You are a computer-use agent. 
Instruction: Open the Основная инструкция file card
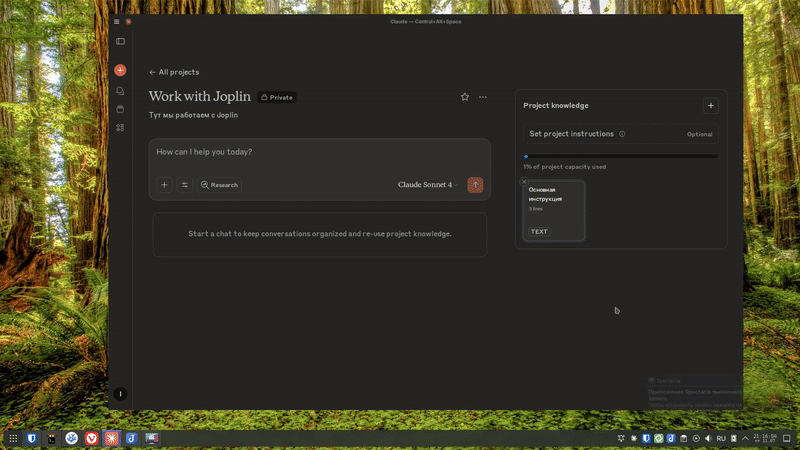click(554, 211)
